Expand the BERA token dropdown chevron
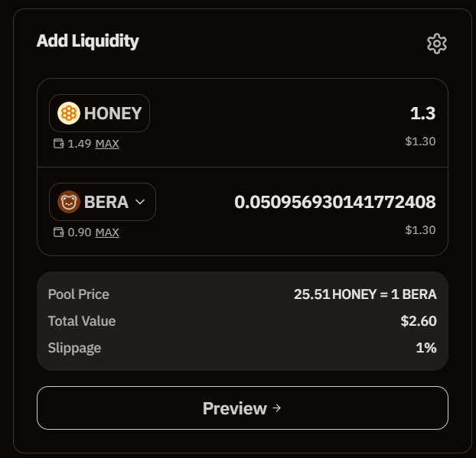The height and width of the screenshot is (458, 476). [140, 202]
